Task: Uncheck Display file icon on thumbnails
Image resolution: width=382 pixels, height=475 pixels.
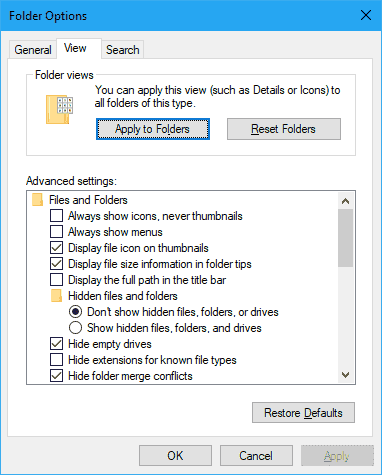Action: (x=56, y=248)
